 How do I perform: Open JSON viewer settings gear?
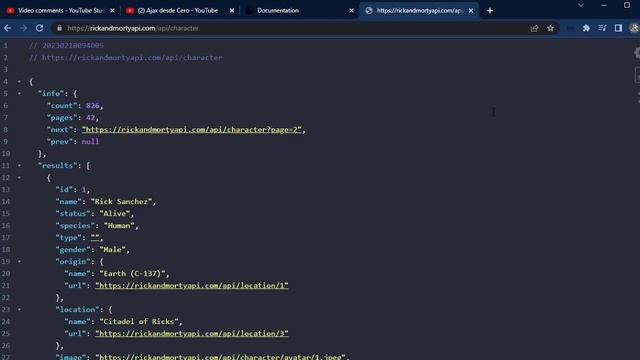637,53
